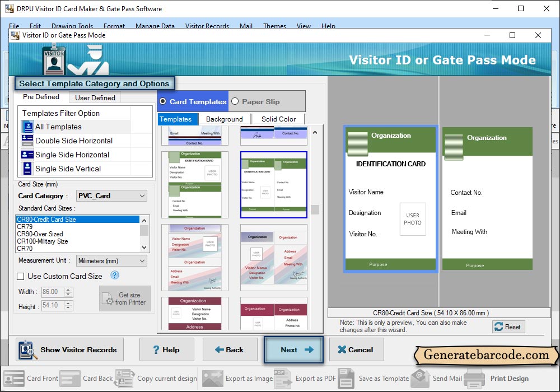Click the Print Design label

pos(509,379)
